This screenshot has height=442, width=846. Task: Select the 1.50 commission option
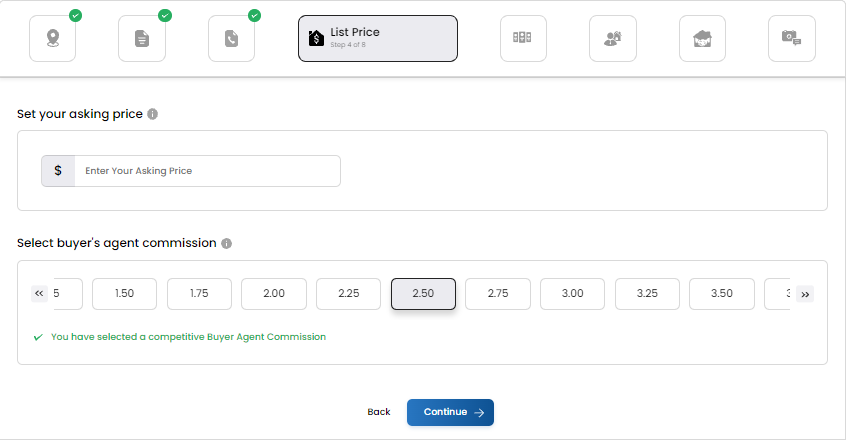click(x=125, y=294)
